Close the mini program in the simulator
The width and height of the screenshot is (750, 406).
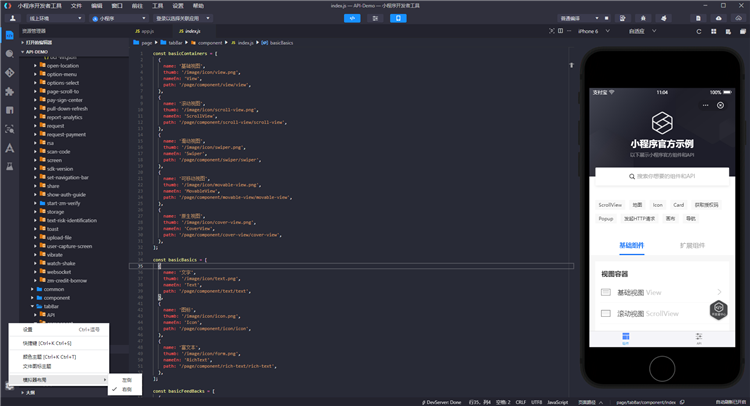point(720,105)
